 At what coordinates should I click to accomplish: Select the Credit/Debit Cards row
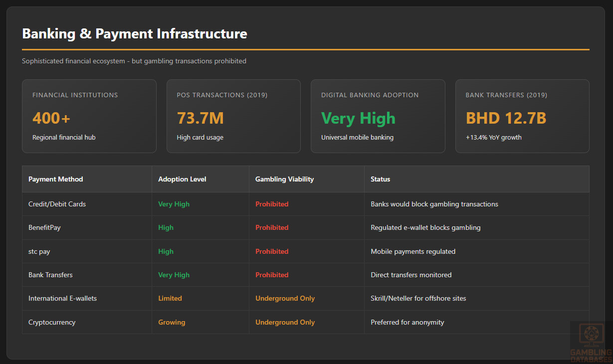coord(57,204)
